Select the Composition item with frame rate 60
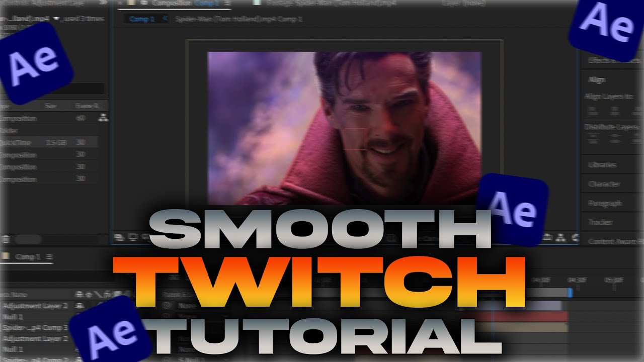This screenshot has width=644, height=362. click(49, 118)
